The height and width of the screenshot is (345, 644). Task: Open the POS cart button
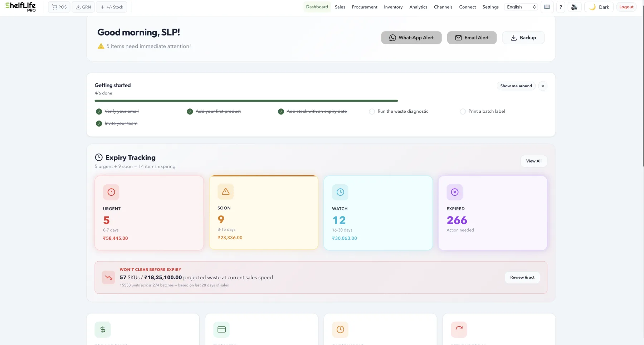(59, 7)
